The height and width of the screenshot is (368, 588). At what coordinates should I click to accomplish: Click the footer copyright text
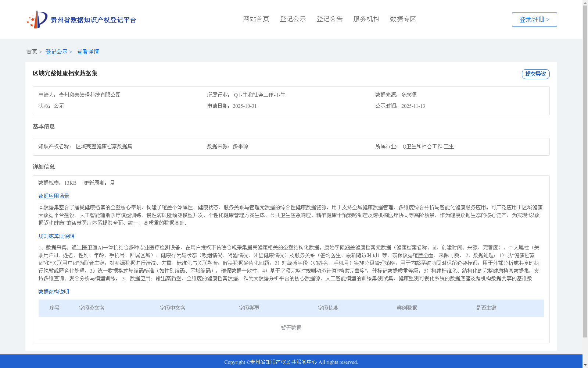pyautogui.click(x=291, y=362)
